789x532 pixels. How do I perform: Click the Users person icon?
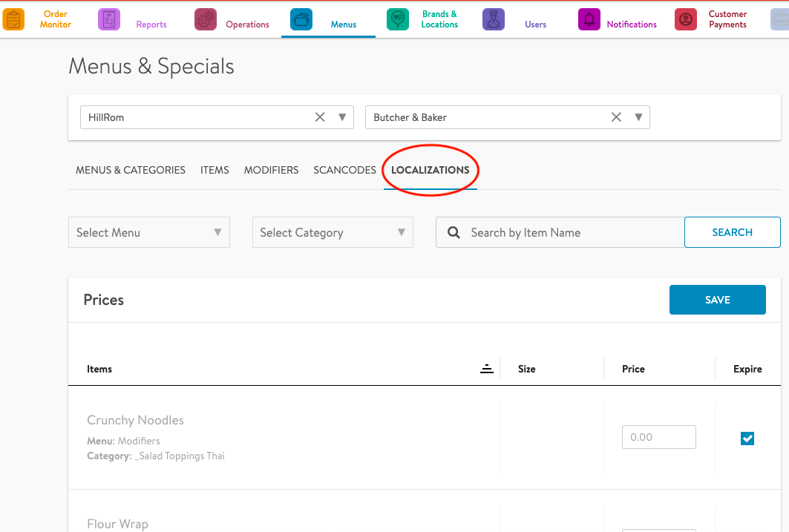click(x=493, y=19)
